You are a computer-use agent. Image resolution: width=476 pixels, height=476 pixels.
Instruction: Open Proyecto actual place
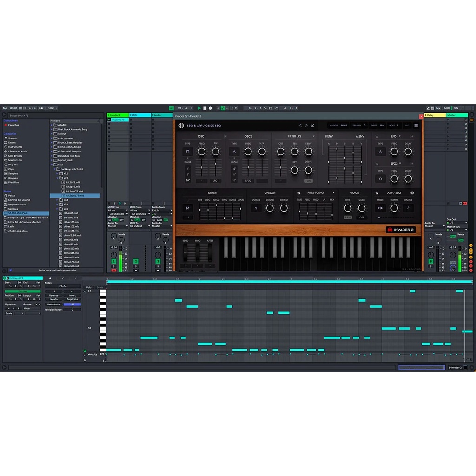tap(17, 205)
